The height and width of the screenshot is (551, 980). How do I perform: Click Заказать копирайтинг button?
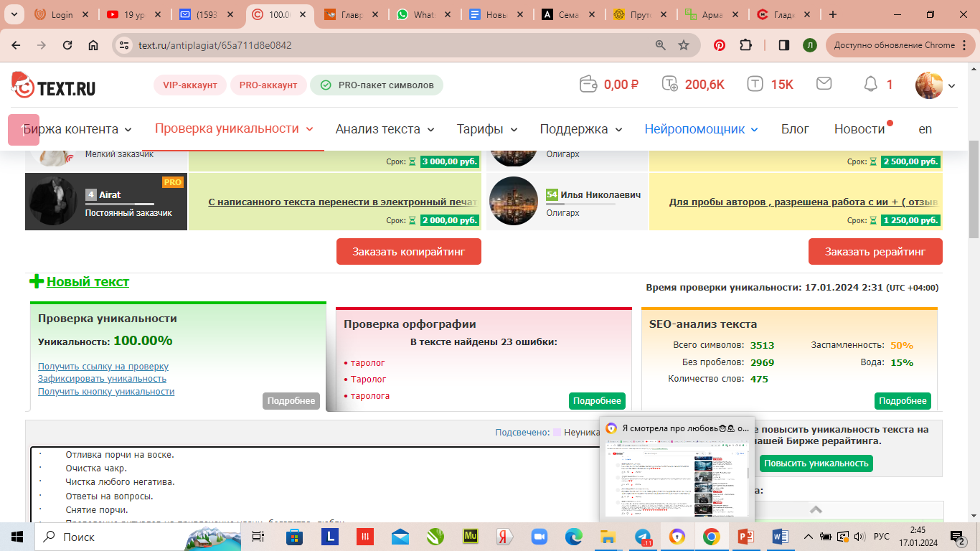(409, 252)
